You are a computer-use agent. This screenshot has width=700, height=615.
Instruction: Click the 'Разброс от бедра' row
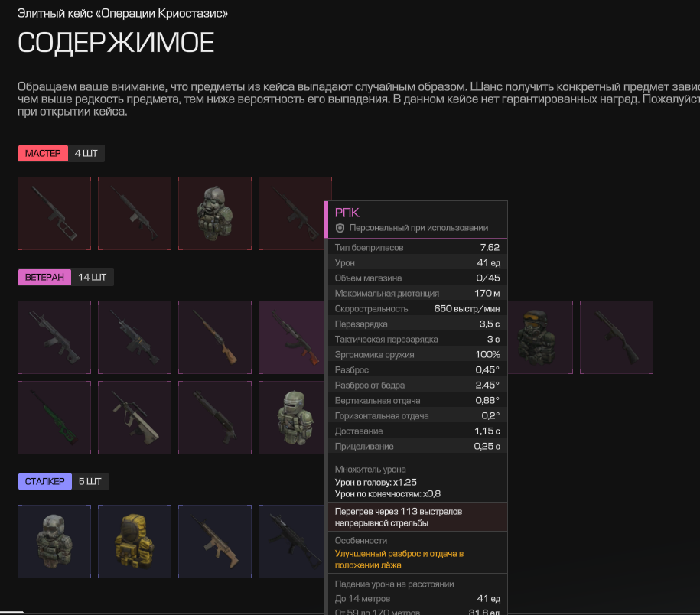(x=418, y=386)
